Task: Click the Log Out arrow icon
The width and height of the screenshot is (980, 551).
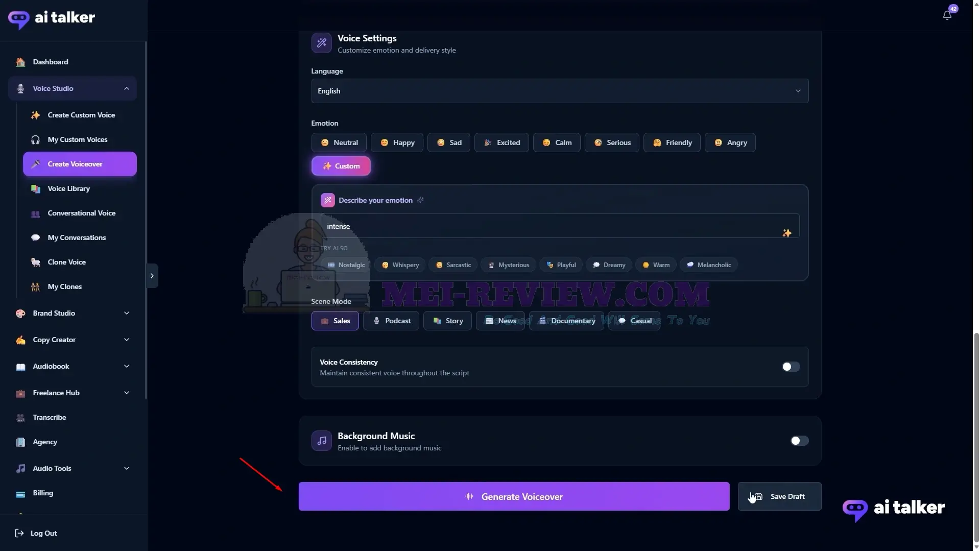Action: pyautogui.click(x=19, y=533)
